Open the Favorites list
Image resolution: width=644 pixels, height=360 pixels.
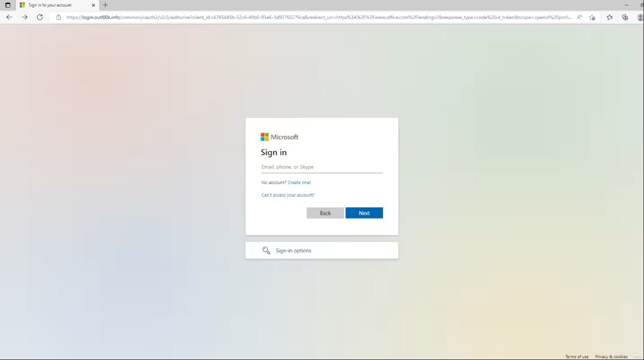(x=610, y=17)
